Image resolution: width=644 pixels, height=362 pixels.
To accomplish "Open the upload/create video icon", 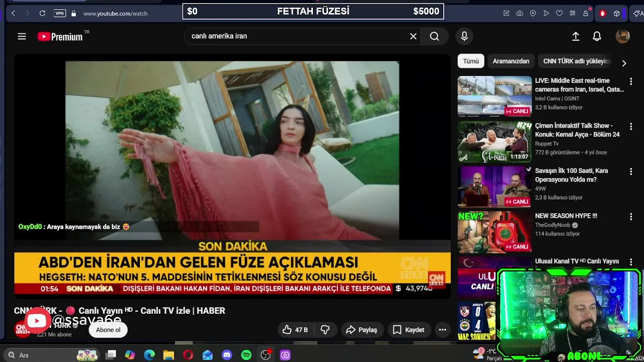I will [576, 36].
